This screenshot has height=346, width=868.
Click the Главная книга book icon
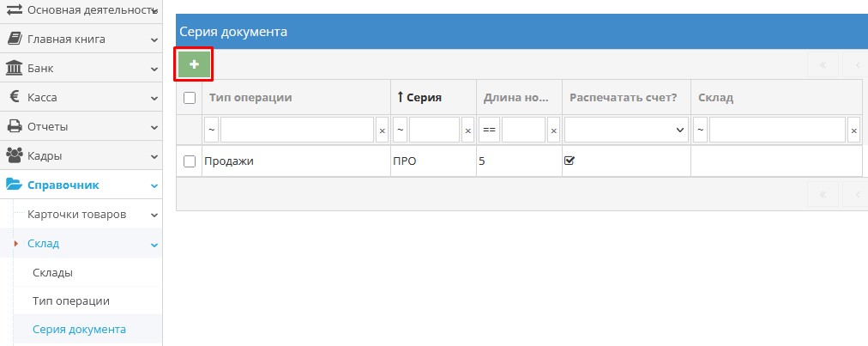pyautogui.click(x=15, y=39)
